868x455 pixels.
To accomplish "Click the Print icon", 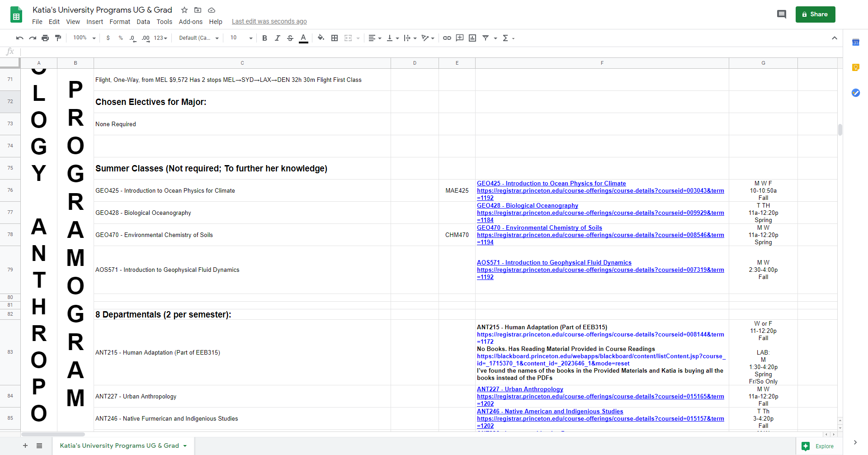I will click(45, 38).
